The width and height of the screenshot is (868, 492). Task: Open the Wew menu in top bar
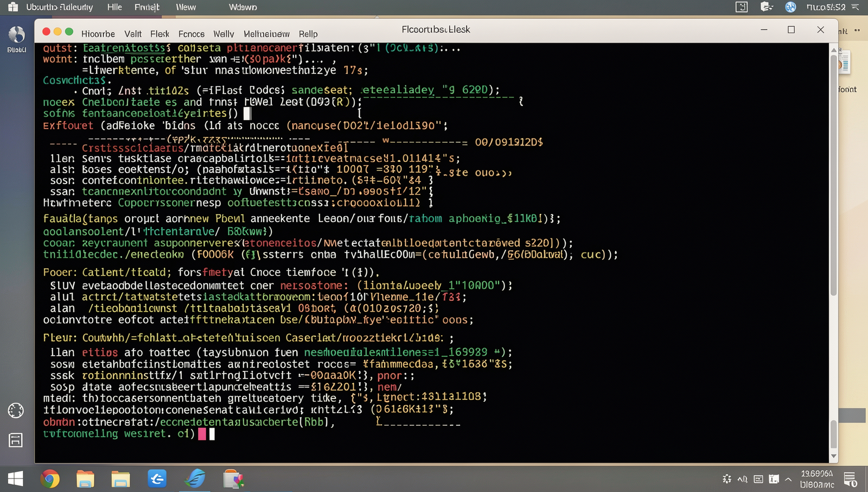[x=186, y=7]
